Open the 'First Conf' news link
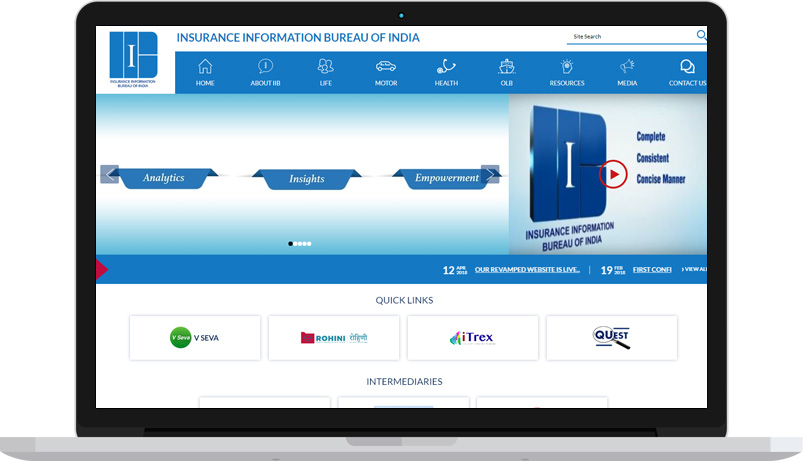 pos(652,269)
